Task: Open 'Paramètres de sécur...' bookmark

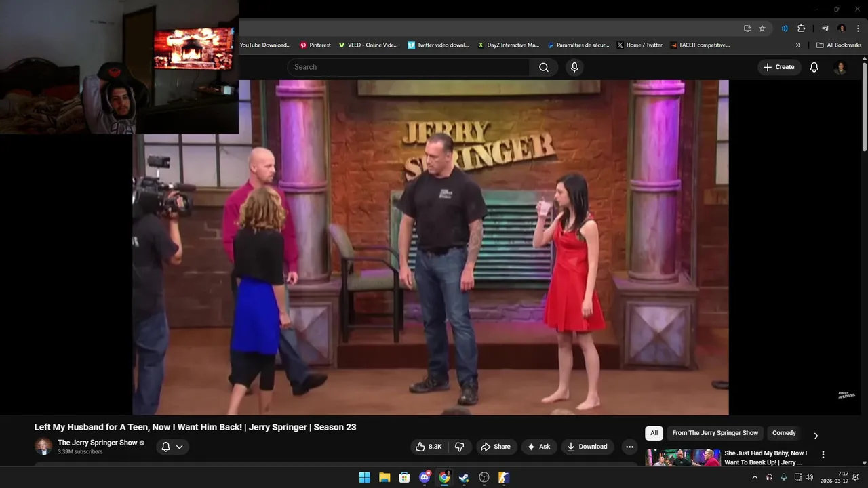Action: pyautogui.click(x=578, y=45)
